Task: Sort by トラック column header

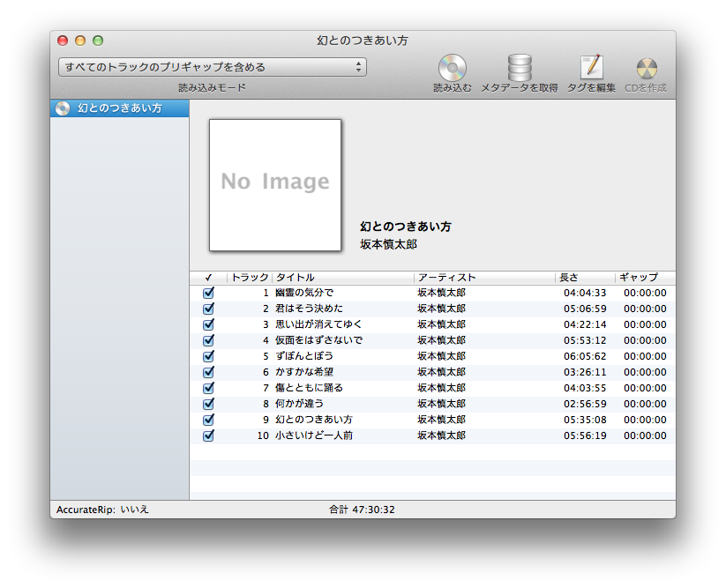Action: [x=250, y=278]
